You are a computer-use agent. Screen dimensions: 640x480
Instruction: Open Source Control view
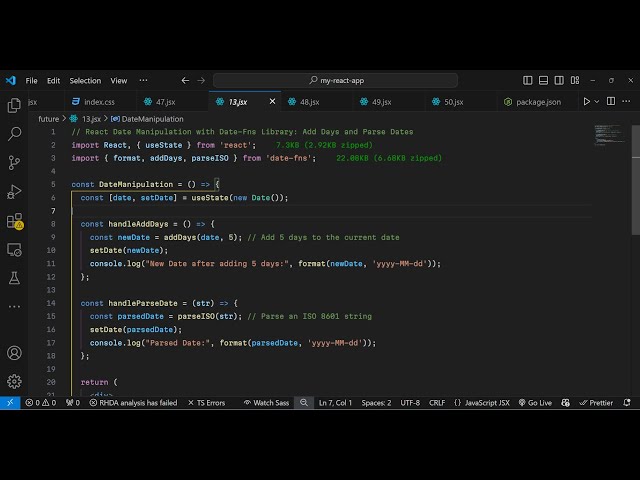pos(14,162)
